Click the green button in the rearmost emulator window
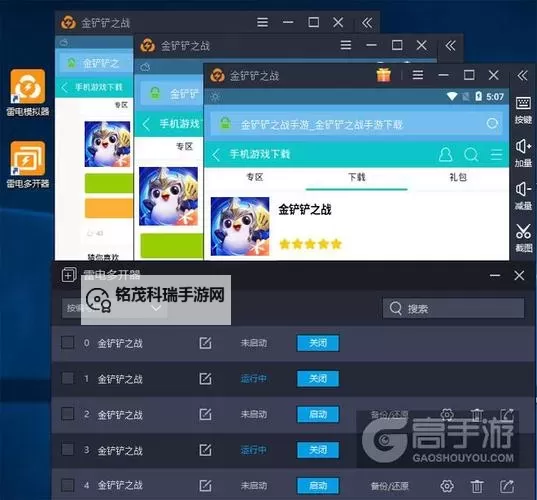 coord(109,183)
